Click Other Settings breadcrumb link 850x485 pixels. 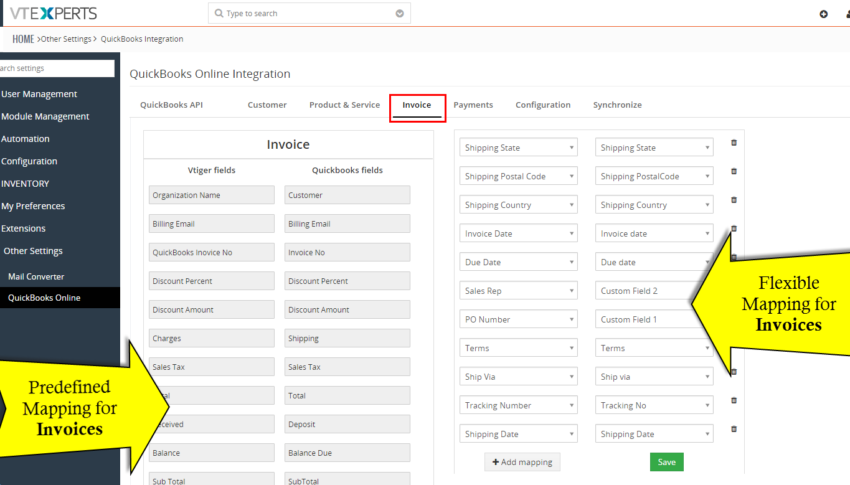pyautogui.click(x=66, y=39)
